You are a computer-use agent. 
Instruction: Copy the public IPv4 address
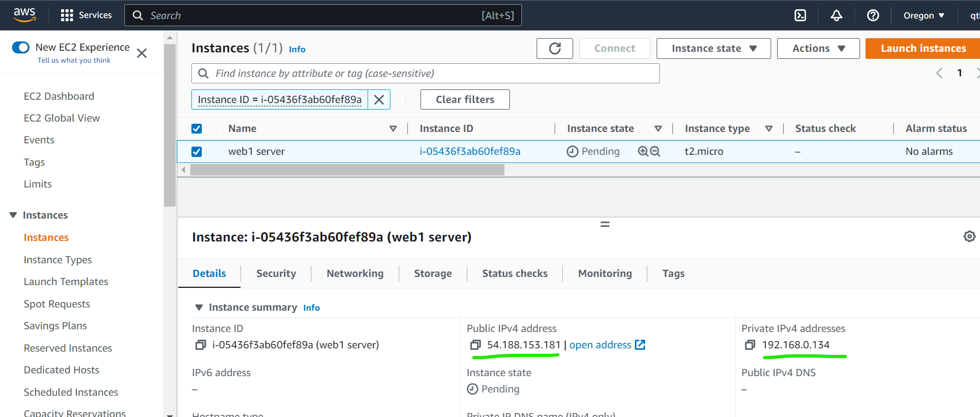pyautogui.click(x=476, y=345)
